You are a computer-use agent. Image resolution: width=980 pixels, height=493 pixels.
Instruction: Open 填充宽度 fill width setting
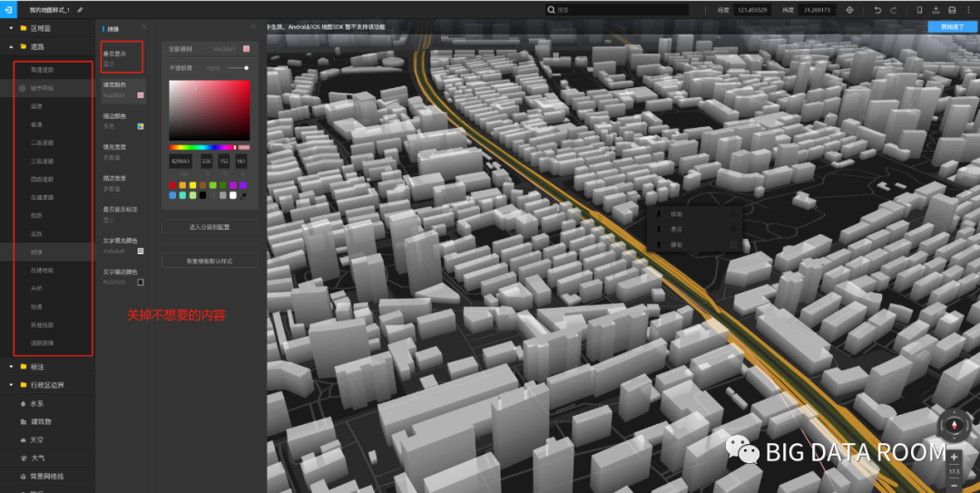coord(123,152)
